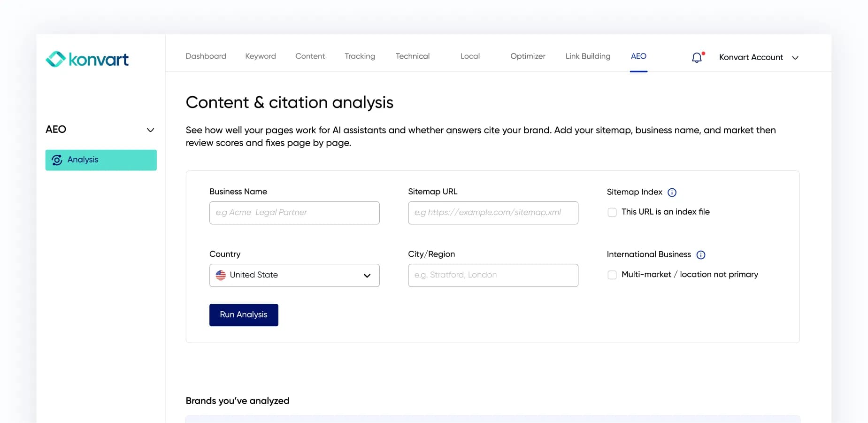This screenshot has height=423, width=868.
Task: Open the Country dropdown
Action: pos(294,275)
